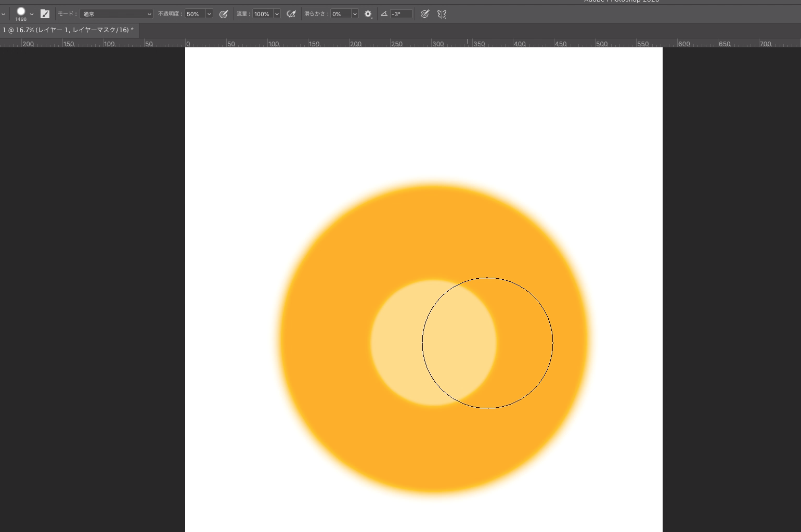801x532 pixels.
Task: Select the document tab 1 @ 16.7%
Action: [x=68, y=30]
